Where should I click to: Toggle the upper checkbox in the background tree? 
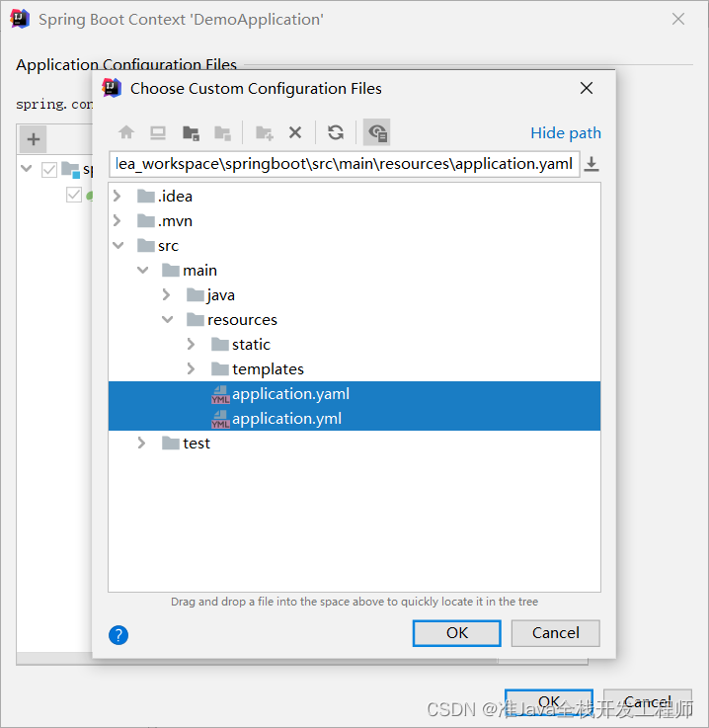click(49, 170)
